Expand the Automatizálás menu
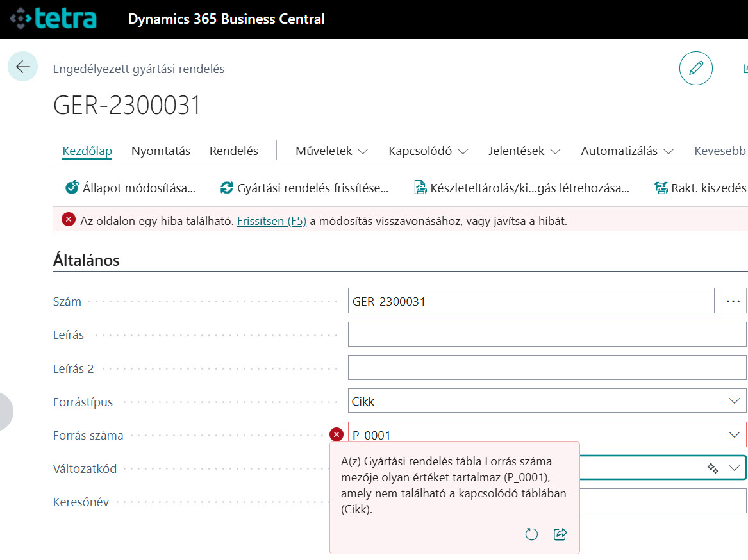 coord(626,151)
